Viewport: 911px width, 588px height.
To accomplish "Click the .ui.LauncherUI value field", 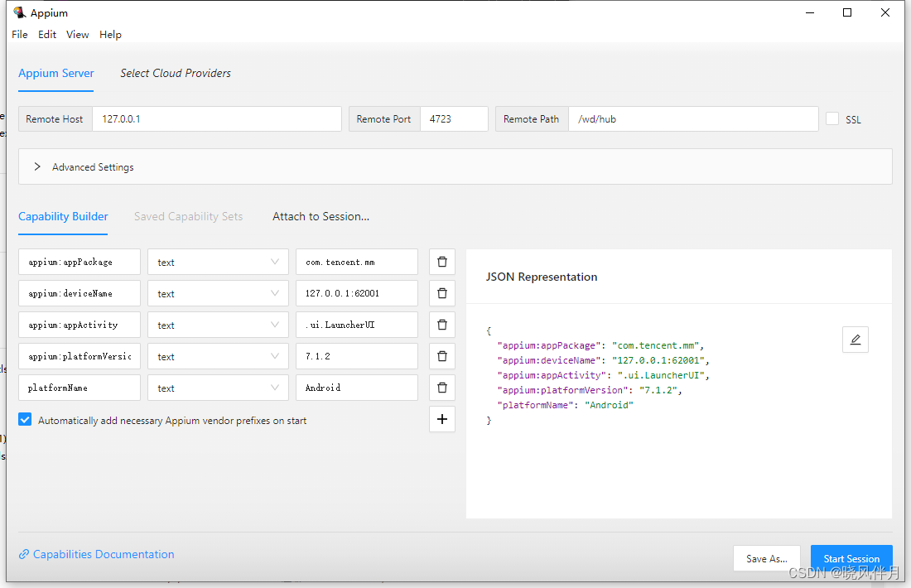I will (x=357, y=325).
